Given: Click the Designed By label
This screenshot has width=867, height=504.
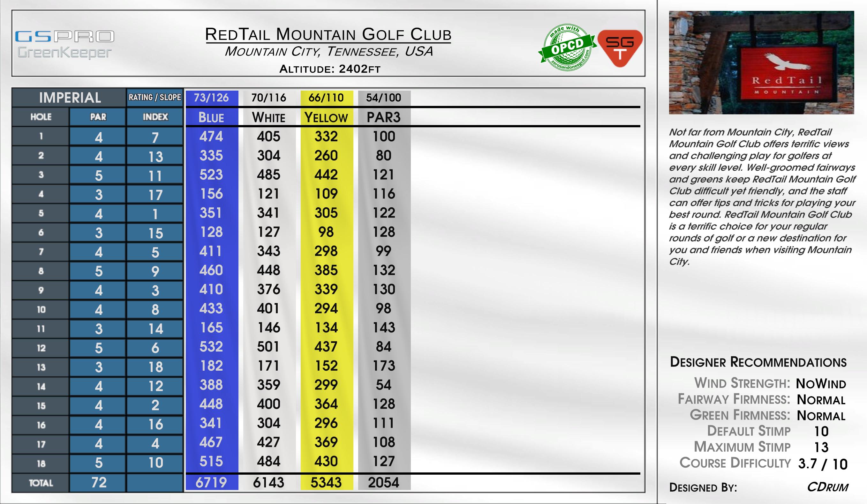Looking at the screenshot, I should pos(703,487).
